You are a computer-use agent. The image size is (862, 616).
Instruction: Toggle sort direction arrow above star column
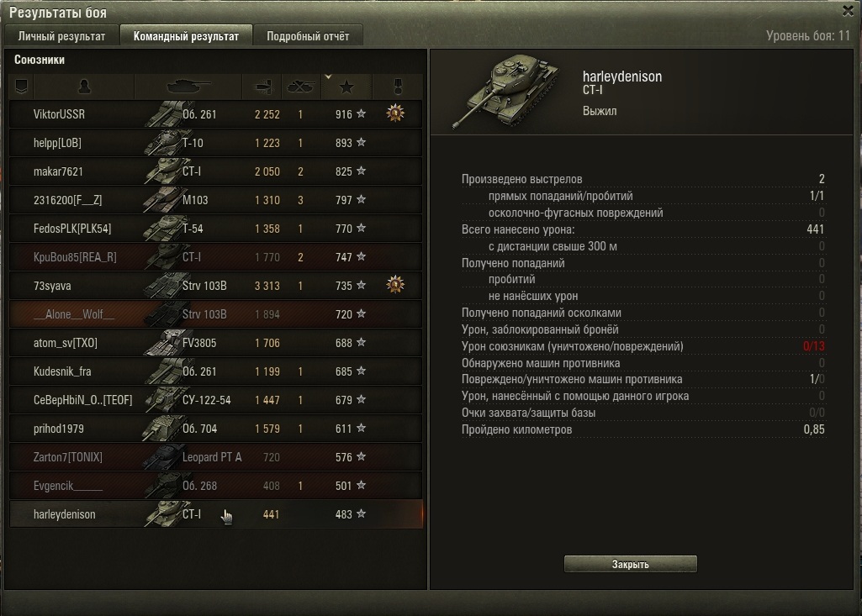(x=328, y=77)
